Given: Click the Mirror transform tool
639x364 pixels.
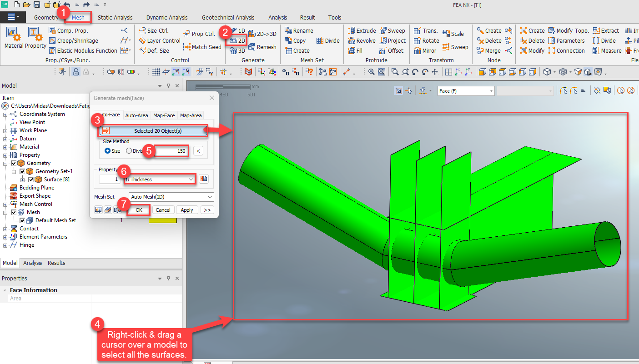Looking at the screenshot, I should click(x=426, y=50).
